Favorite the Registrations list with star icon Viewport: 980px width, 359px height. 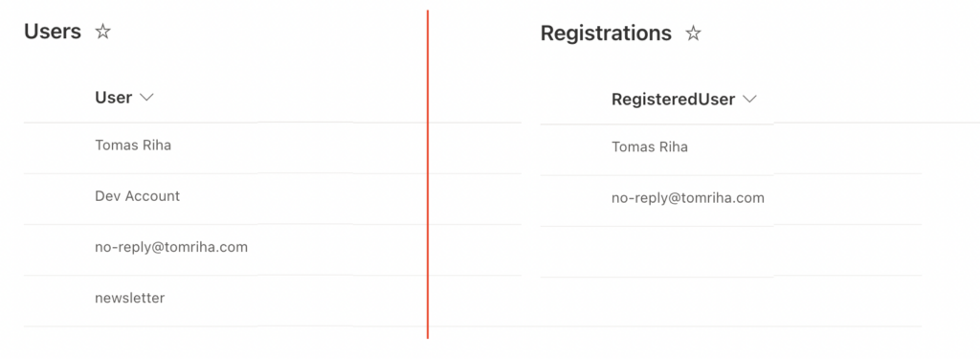click(x=693, y=34)
